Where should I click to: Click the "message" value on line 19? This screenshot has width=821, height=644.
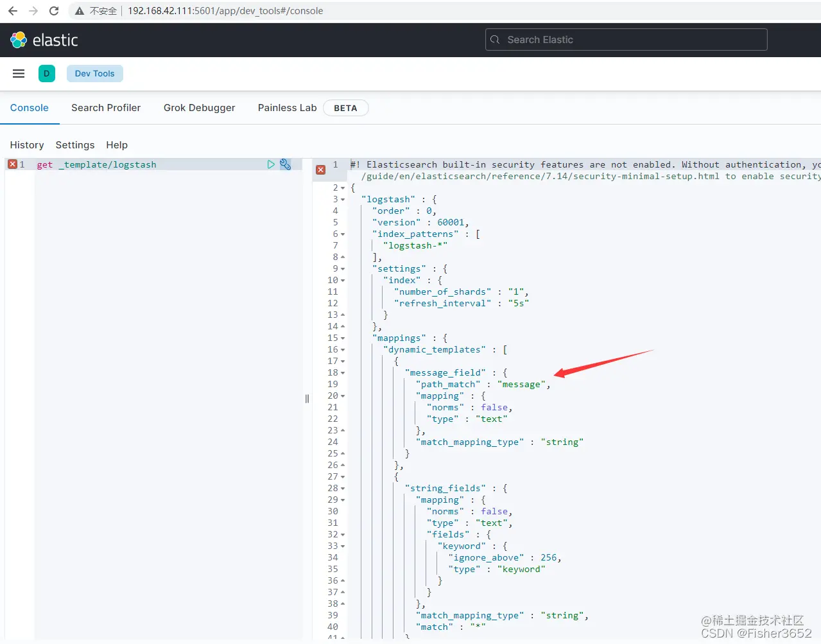click(521, 384)
